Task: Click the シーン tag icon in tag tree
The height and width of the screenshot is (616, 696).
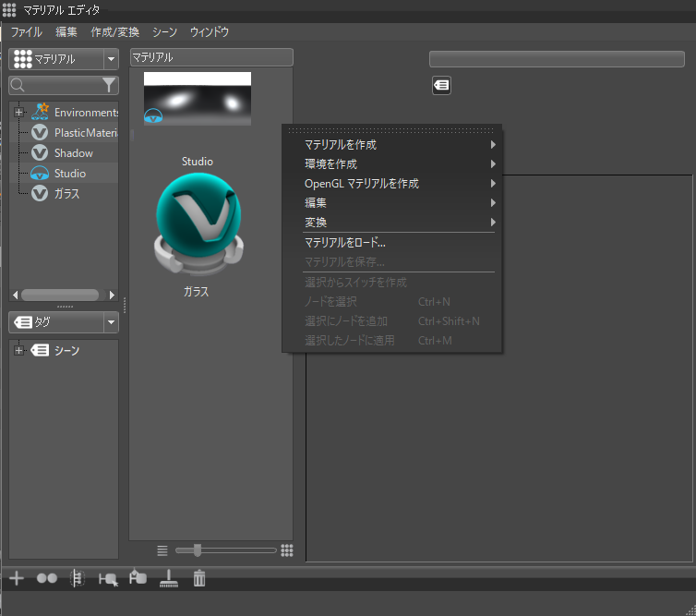Action: (40, 350)
